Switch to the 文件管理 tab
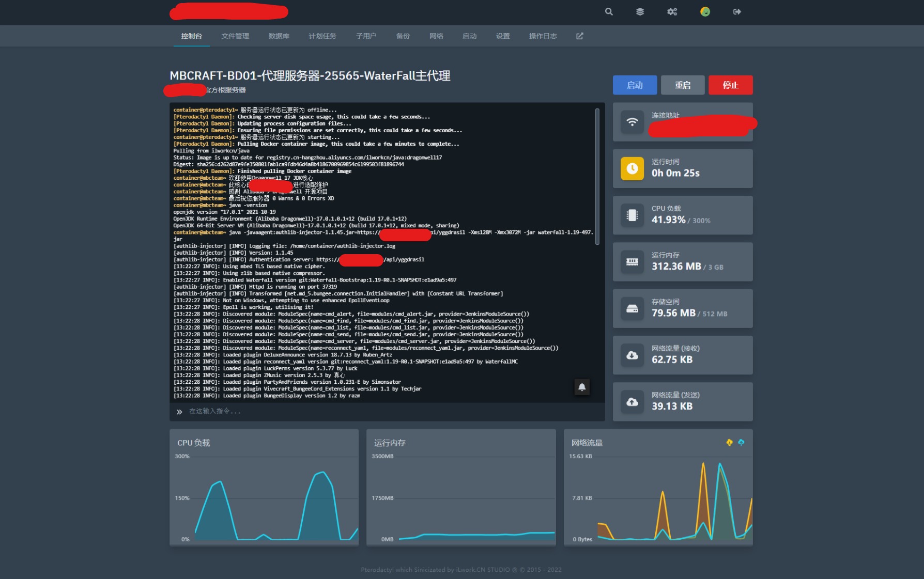Image resolution: width=924 pixels, height=579 pixels. [x=235, y=36]
